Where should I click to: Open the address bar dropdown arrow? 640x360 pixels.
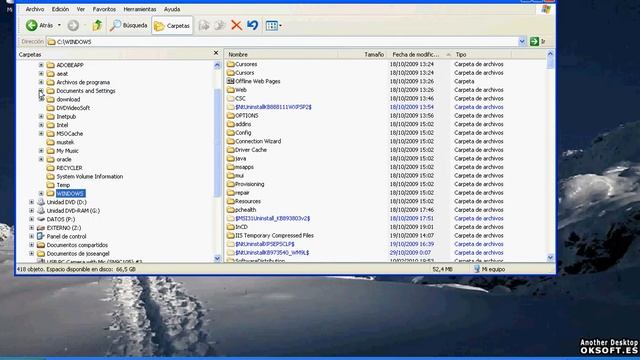522,41
